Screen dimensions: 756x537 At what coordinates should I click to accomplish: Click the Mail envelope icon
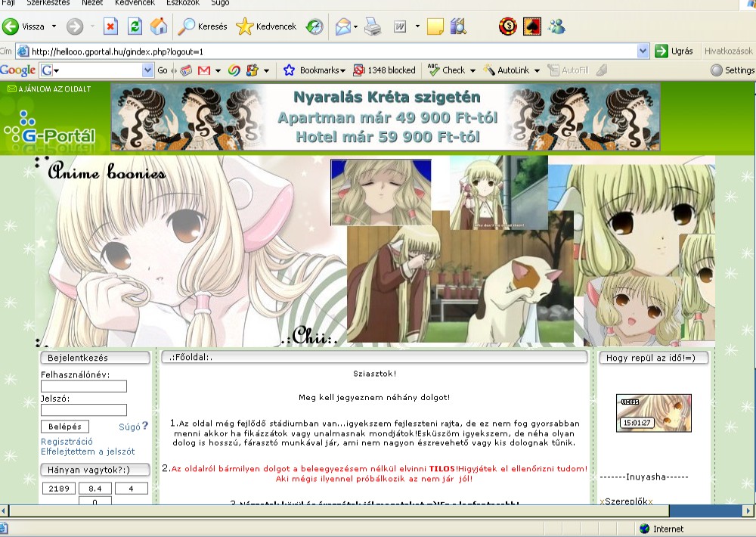pyautogui.click(x=342, y=26)
